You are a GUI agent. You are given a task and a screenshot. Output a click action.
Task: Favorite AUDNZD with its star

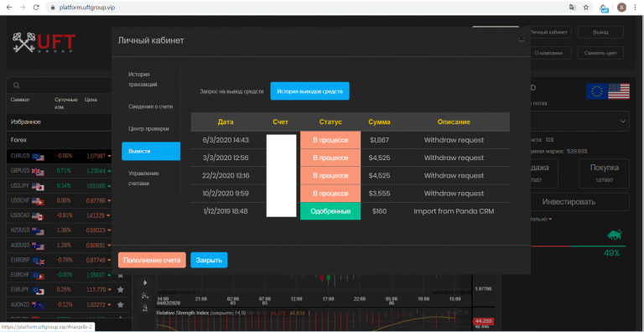(x=121, y=305)
